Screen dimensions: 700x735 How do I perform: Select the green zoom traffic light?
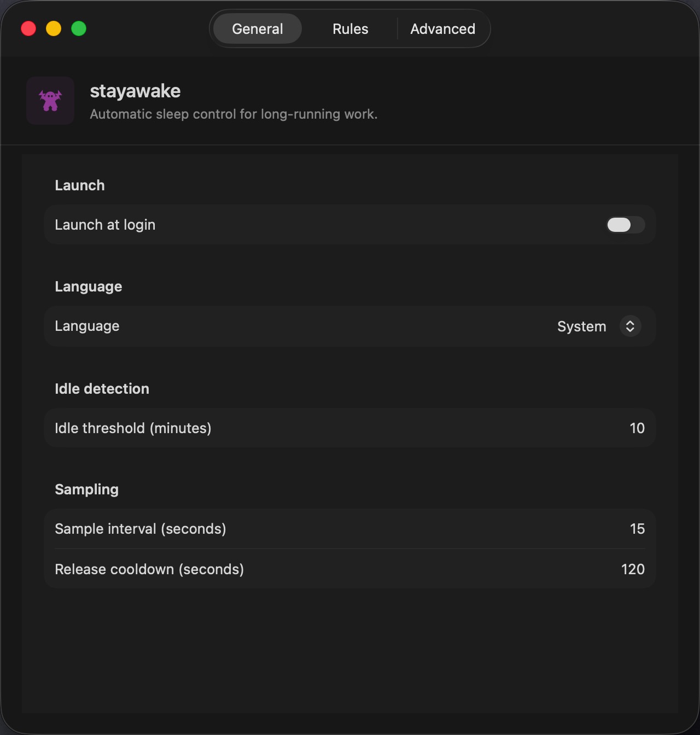tap(79, 28)
